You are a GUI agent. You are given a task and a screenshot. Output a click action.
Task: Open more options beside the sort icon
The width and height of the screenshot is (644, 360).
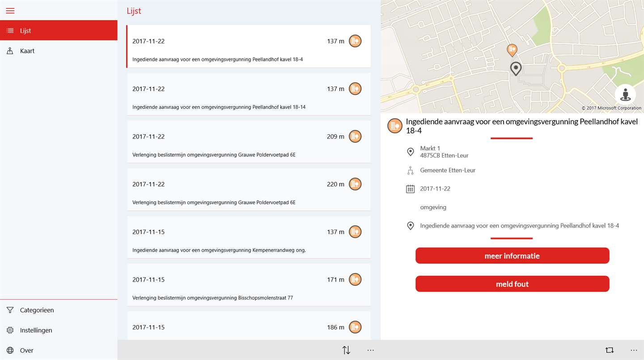pyautogui.click(x=370, y=350)
